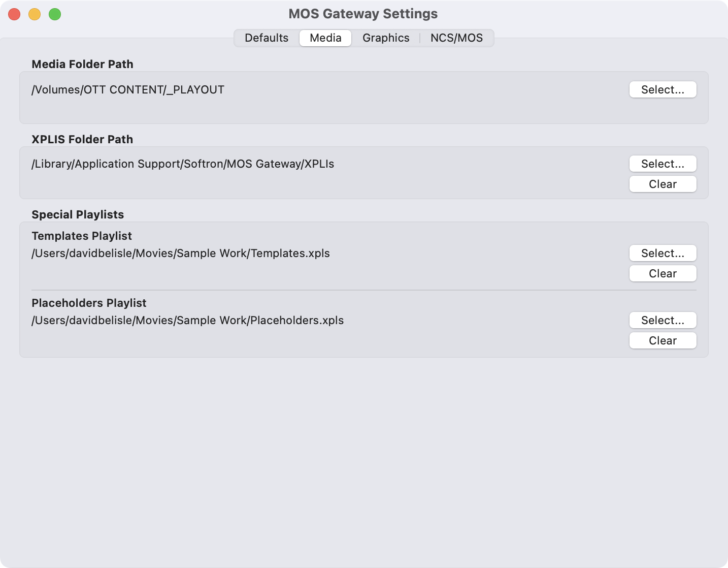
Task: Click the Templates.xpls file path
Action: pyautogui.click(x=181, y=254)
